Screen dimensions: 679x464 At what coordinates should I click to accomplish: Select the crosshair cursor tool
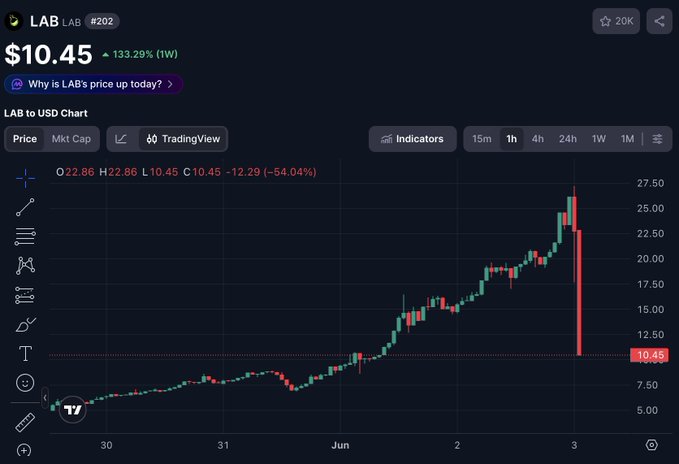25,178
